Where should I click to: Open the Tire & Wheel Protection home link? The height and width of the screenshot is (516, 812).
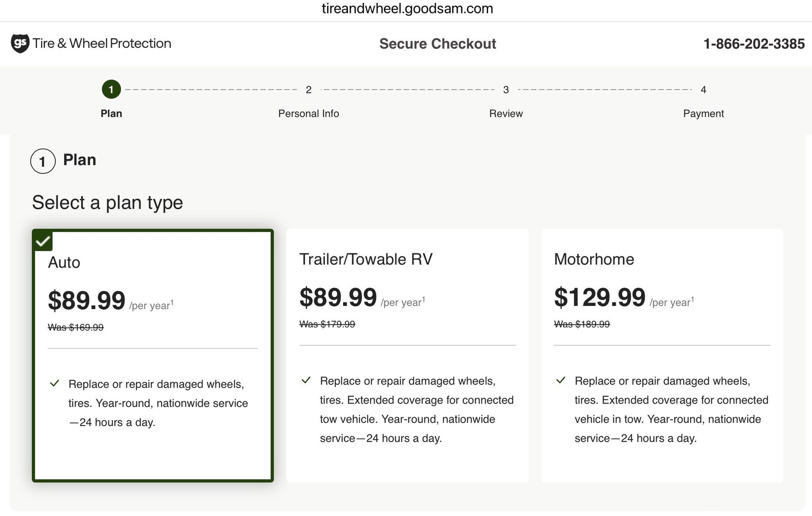point(102,43)
